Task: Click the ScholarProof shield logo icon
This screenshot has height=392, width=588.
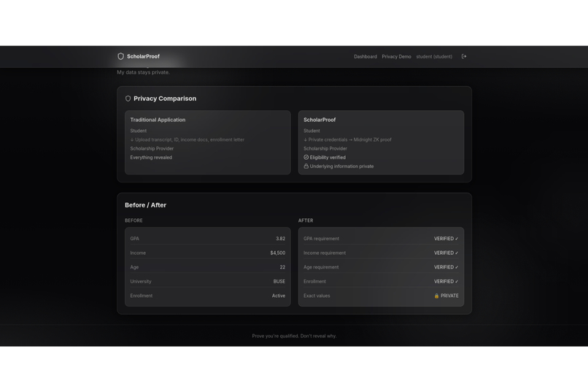Action: pyautogui.click(x=121, y=56)
